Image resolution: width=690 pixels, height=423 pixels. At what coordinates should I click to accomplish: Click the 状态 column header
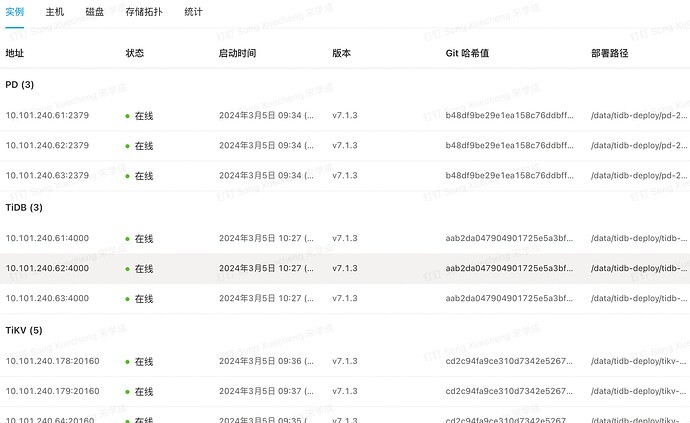[135, 53]
